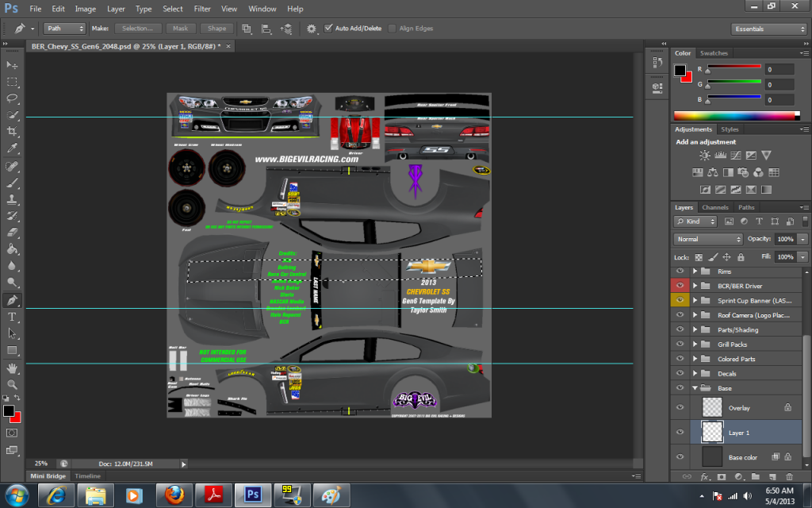Hide the BCR/BER Driver group
The height and width of the screenshot is (508, 812).
point(680,286)
